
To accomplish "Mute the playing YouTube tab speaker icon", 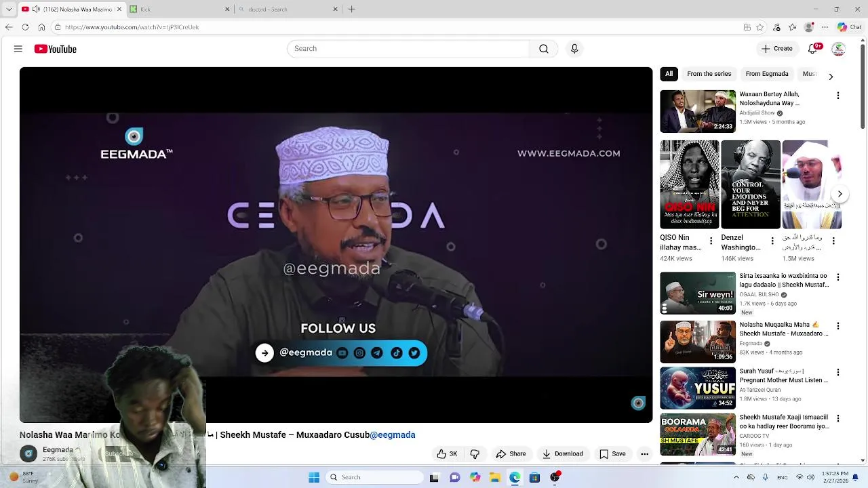I will [x=35, y=9].
